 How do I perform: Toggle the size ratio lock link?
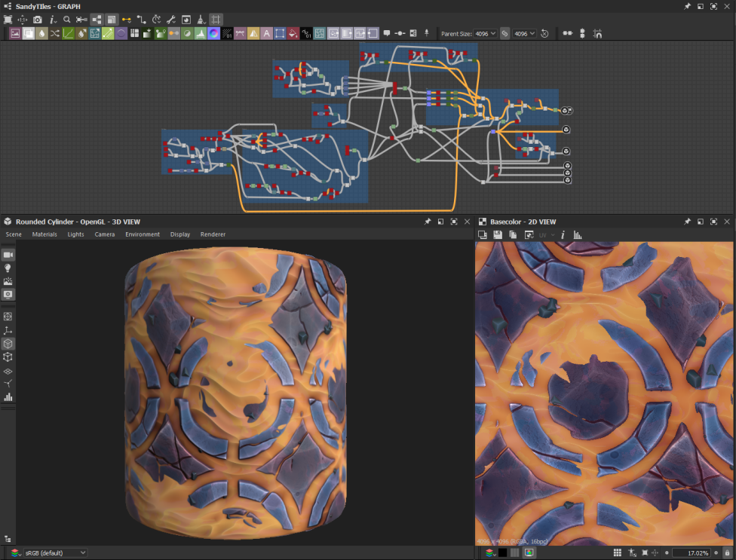(504, 34)
